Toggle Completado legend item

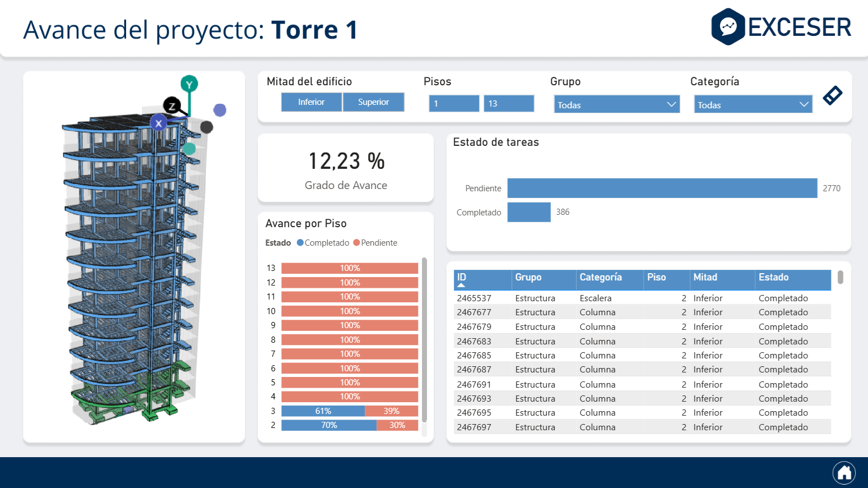(323, 243)
